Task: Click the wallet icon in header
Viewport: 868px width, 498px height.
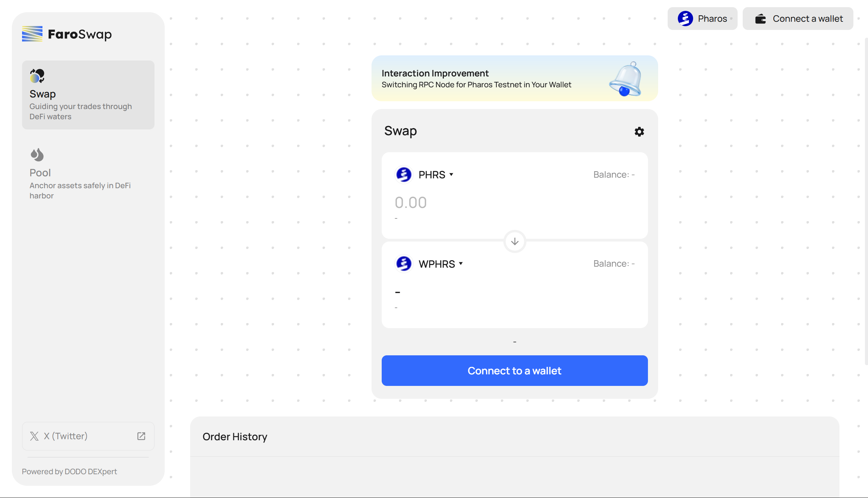Action: point(760,19)
